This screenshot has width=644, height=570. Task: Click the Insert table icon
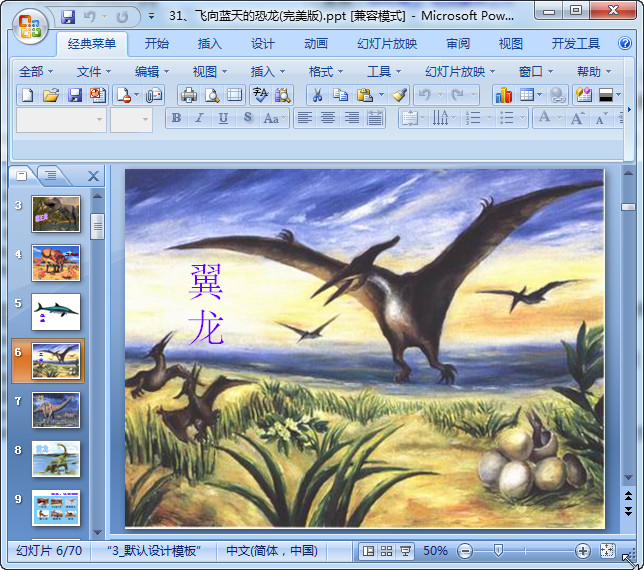point(527,95)
